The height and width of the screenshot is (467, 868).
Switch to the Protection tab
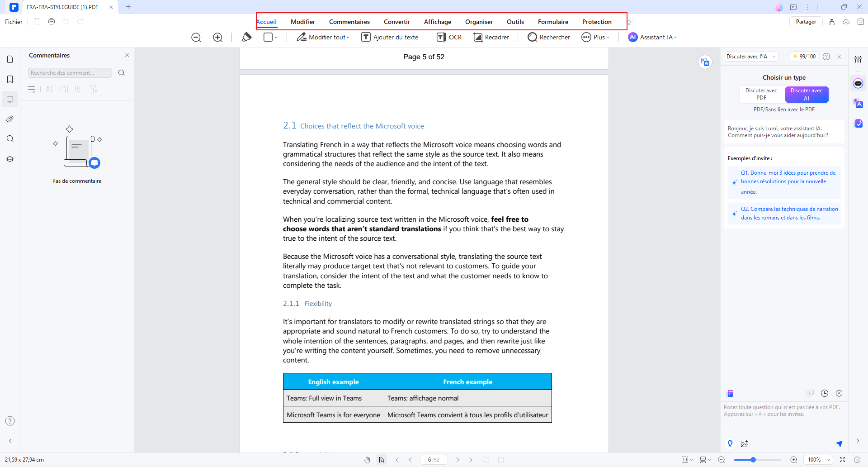click(597, 22)
